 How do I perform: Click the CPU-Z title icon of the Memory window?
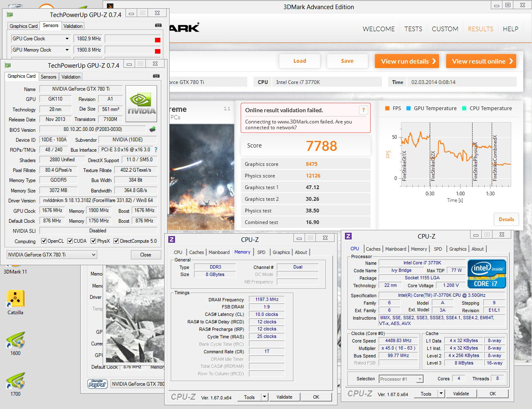(x=172, y=239)
